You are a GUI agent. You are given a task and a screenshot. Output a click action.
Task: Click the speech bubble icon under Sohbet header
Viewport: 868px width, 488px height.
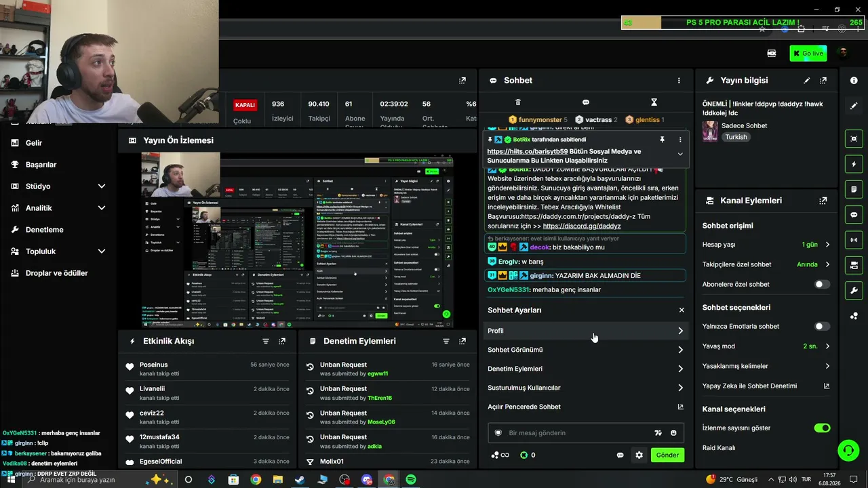tap(586, 102)
